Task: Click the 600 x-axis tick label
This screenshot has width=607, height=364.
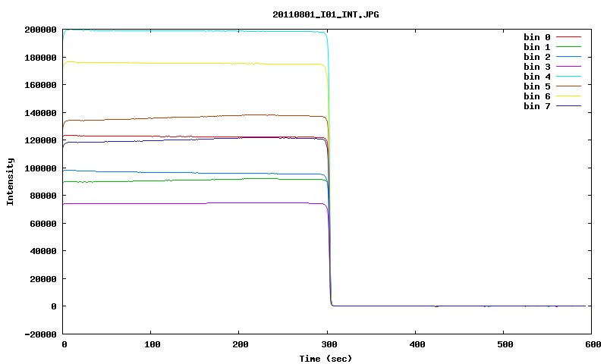Action: [x=593, y=344]
